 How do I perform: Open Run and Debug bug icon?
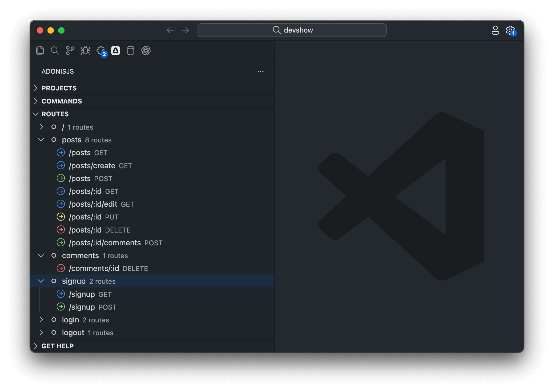pos(85,51)
